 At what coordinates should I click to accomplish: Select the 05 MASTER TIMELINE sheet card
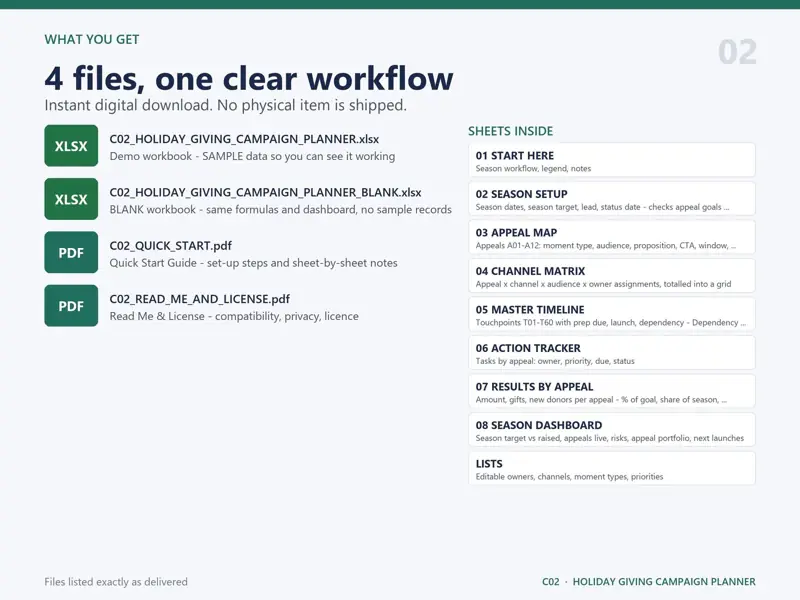pyautogui.click(x=612, y=314)
